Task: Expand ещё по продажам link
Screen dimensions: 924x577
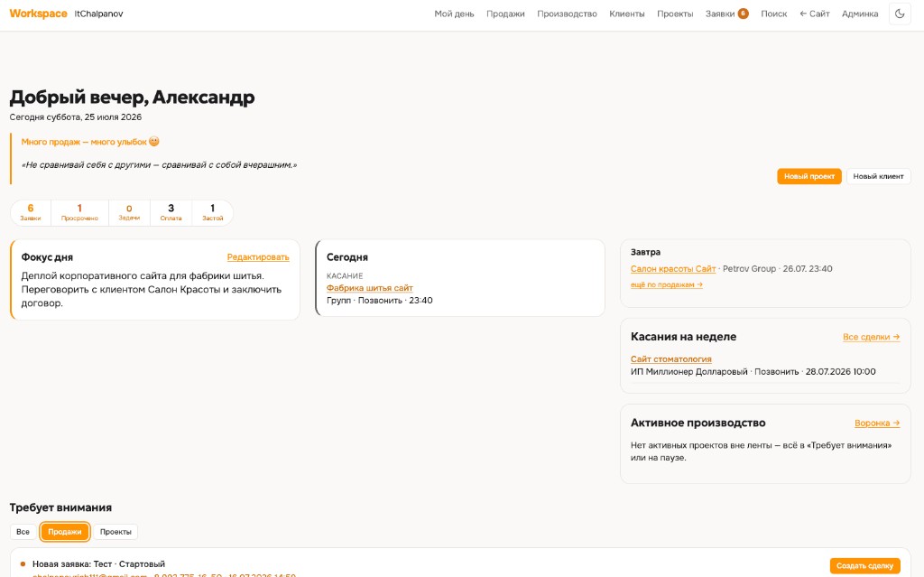Action: [x=667, y=285]
